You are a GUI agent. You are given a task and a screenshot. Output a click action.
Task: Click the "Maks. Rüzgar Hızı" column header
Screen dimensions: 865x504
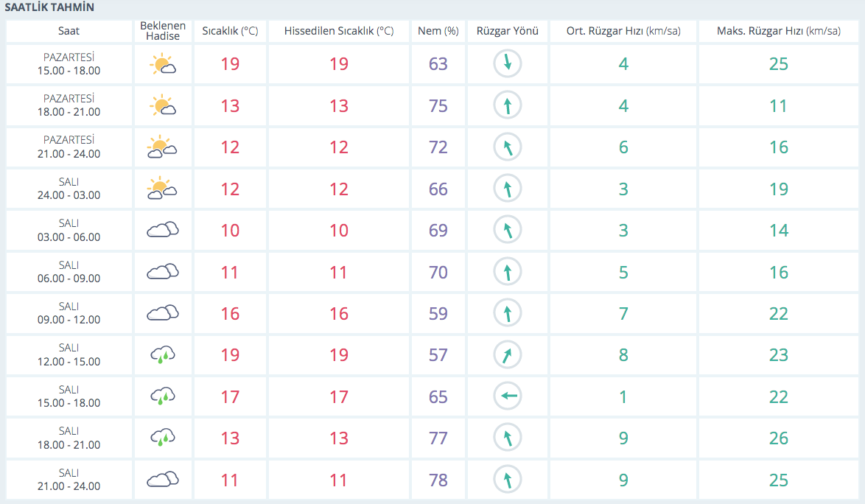[x=778, y=31]
